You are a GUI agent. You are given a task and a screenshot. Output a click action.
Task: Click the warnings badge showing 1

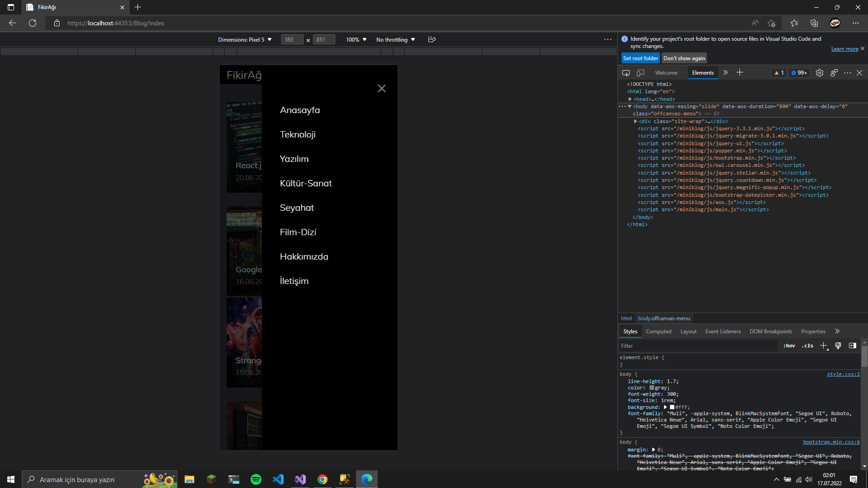(x=779, y=73)
